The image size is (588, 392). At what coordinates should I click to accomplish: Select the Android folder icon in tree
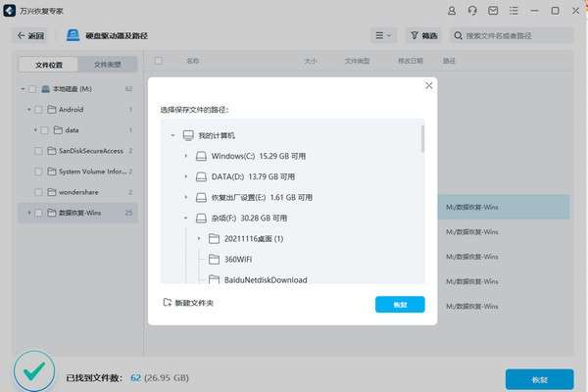click(52, 110)
